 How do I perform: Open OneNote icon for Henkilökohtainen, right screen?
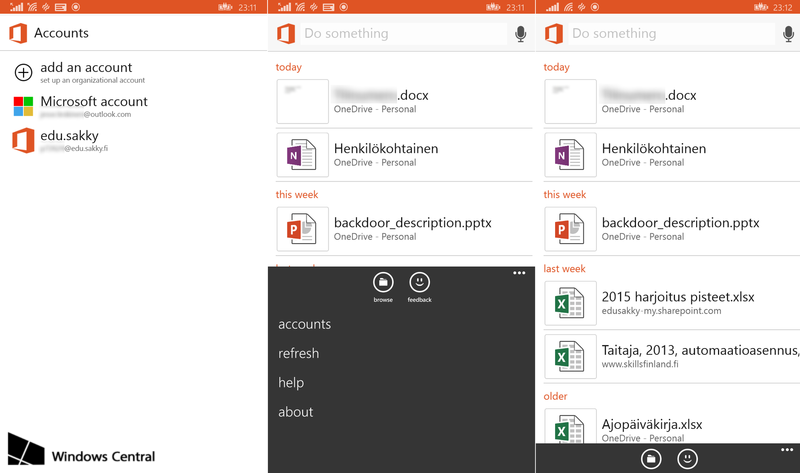pyautogui.click(x=570, y=155)
